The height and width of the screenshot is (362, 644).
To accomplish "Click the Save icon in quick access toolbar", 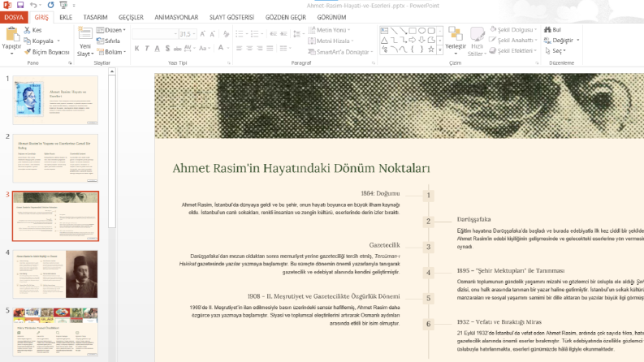I will (19, 5).
